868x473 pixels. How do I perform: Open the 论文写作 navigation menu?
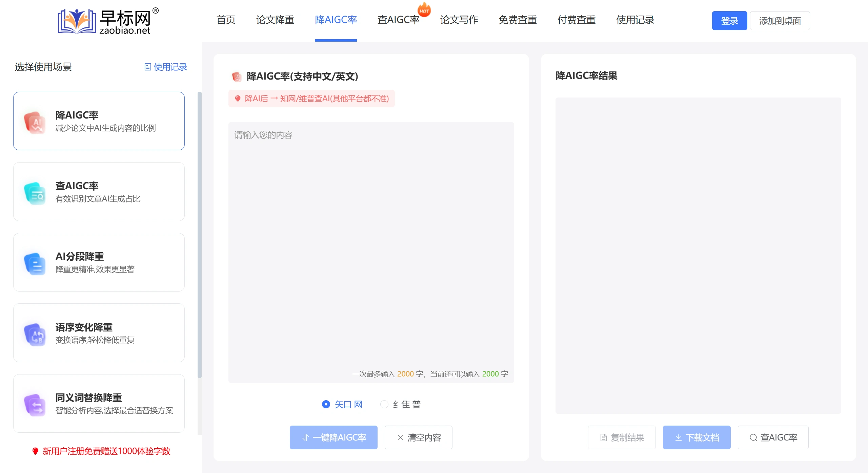[459, 20]
